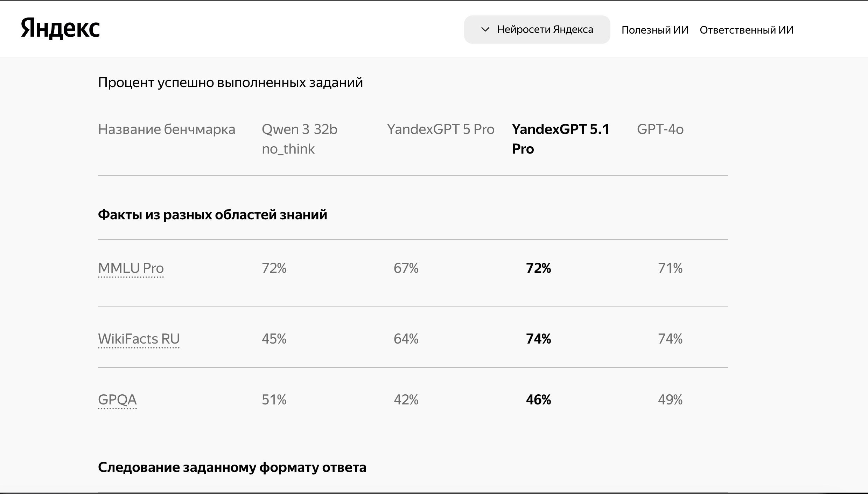The image size is (868, 494).
Task: Click the Qwen 3 32b no_think column header
Action: click(x=300, y=139)
